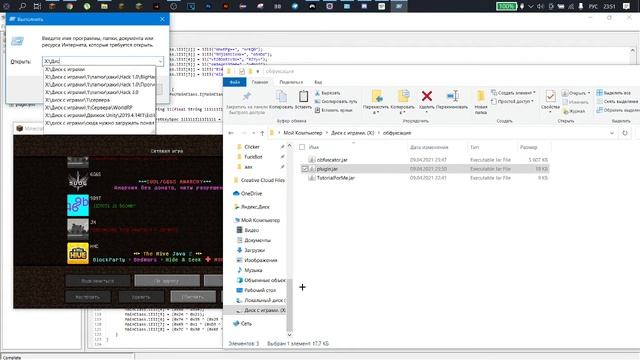Select the TutorialForMe.jar file
The width and height of the screenshot is (640, 360).
click(x=335, y=178)
